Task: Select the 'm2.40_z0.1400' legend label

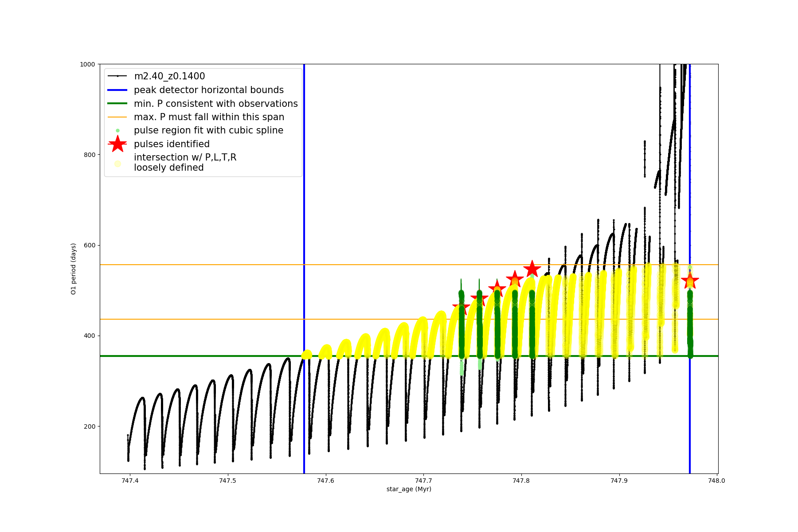Action: [169, 76]
